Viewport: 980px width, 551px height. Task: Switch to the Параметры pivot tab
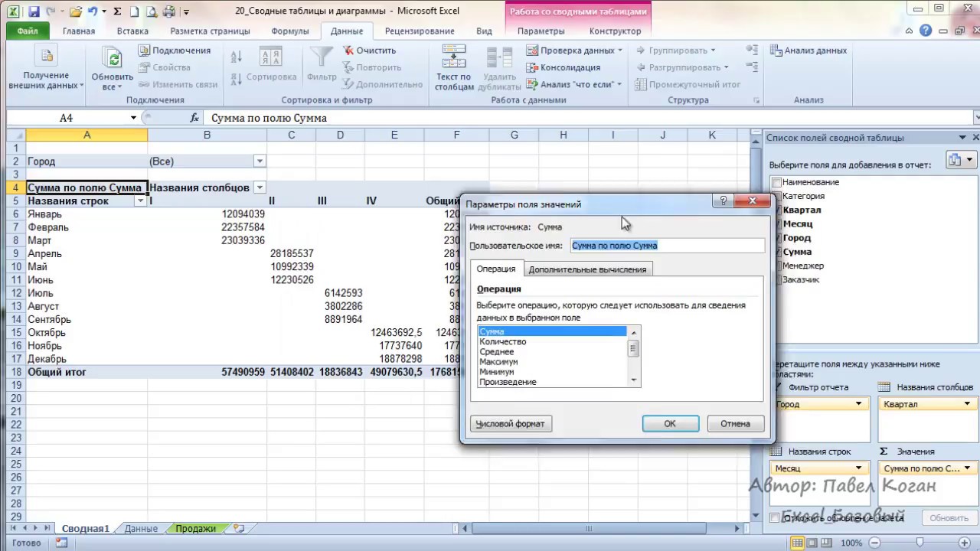541,31
